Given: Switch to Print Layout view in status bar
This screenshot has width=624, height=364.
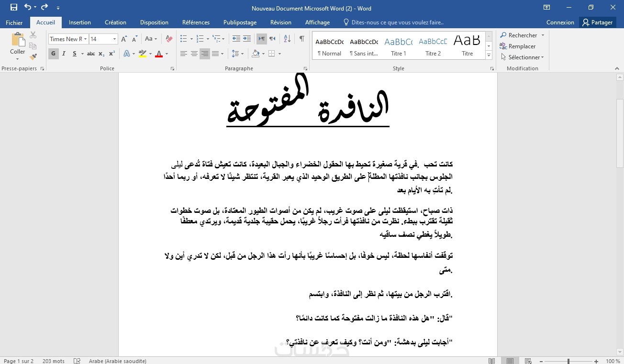Looking at the screenshot, I should click(x=510, y=361).
